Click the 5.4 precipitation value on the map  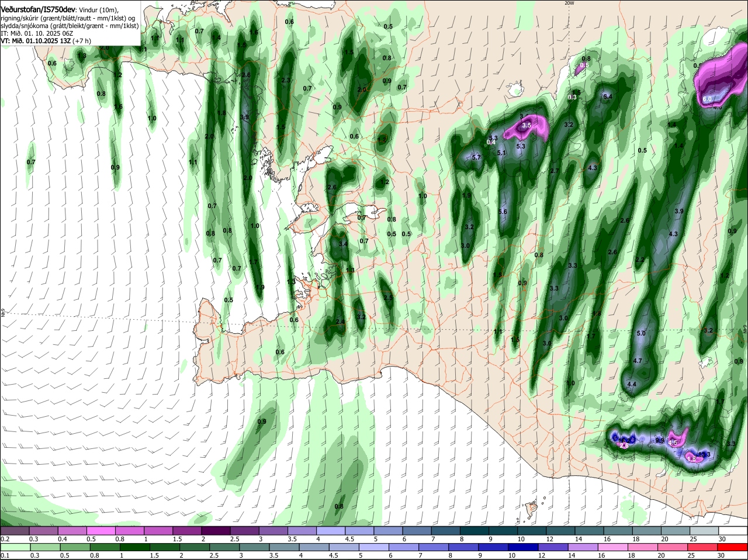tap(607, 96)
